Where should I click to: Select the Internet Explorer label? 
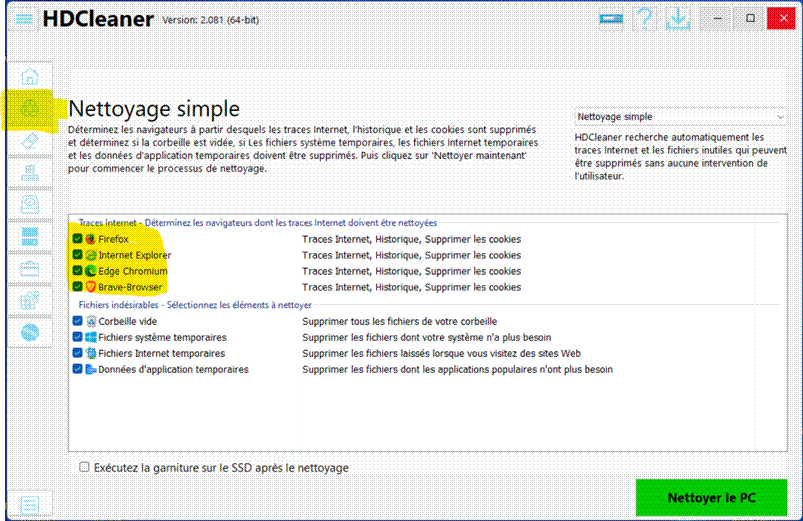pos(135,255)
